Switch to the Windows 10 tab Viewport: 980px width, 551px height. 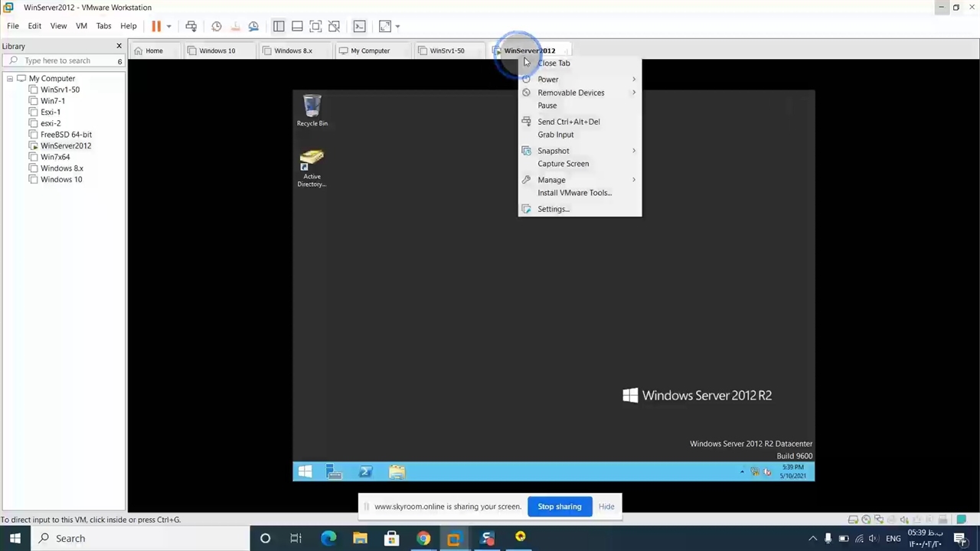(217, 51)
